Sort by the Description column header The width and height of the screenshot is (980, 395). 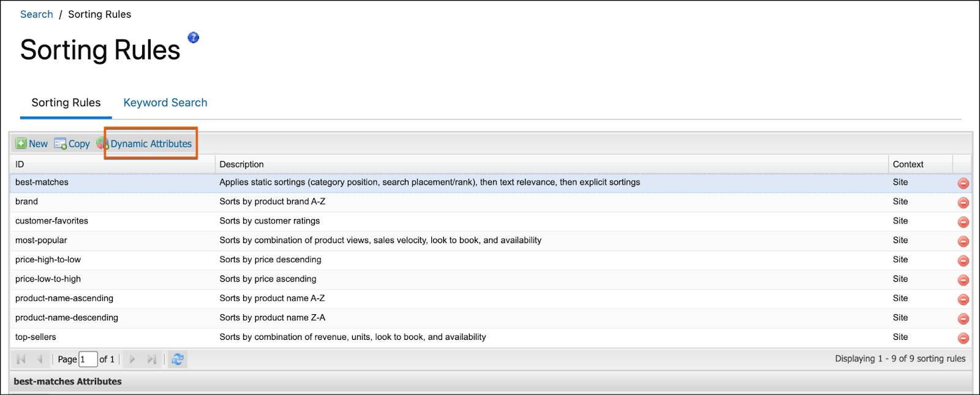coord(552,164)
